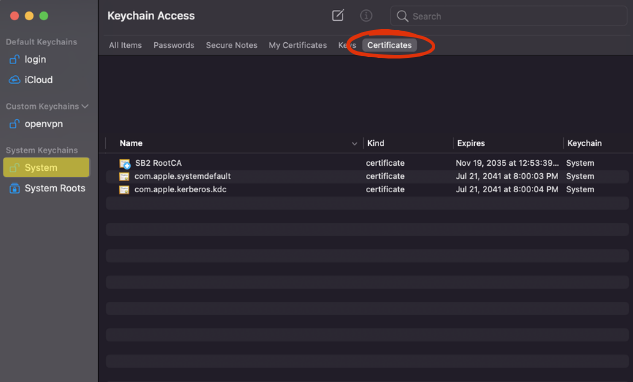Screen dimensions: 633x382
Task: Switch to the Keys tab
Action: 347,45
